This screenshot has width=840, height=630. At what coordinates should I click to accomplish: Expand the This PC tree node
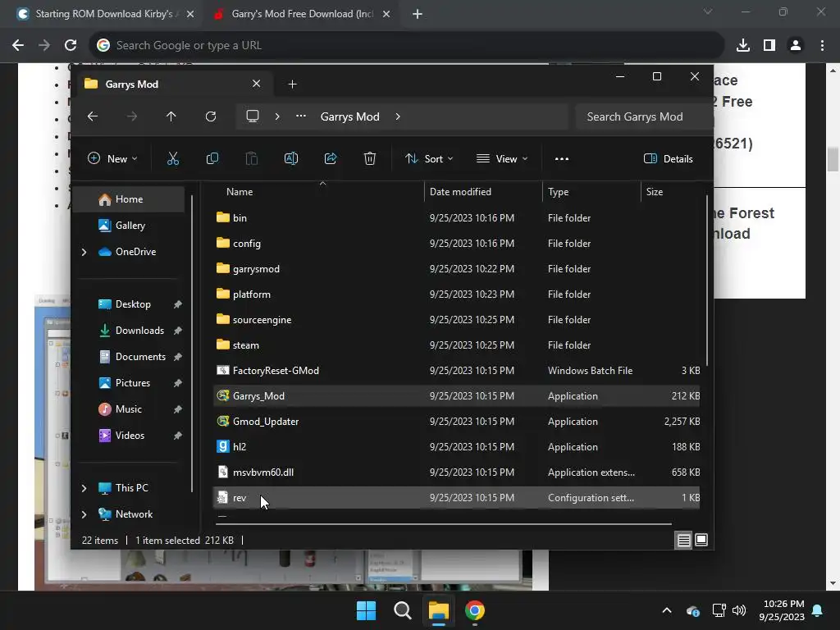point(84,488)
